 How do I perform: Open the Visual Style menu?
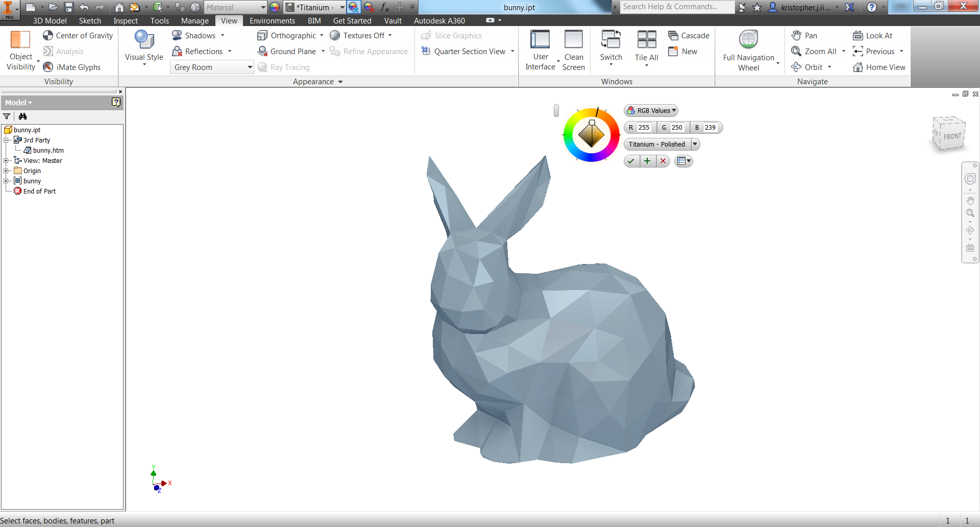(144, 49)
